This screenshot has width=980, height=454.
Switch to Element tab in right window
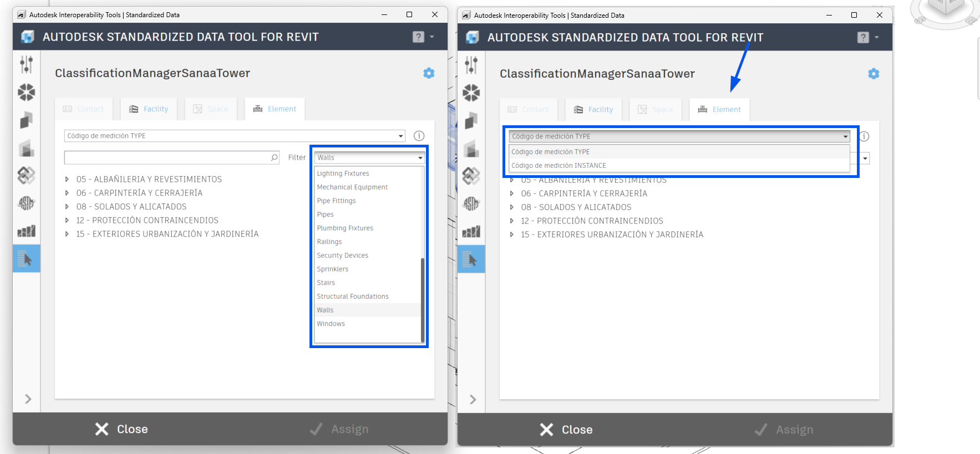[x=719, y=110]
